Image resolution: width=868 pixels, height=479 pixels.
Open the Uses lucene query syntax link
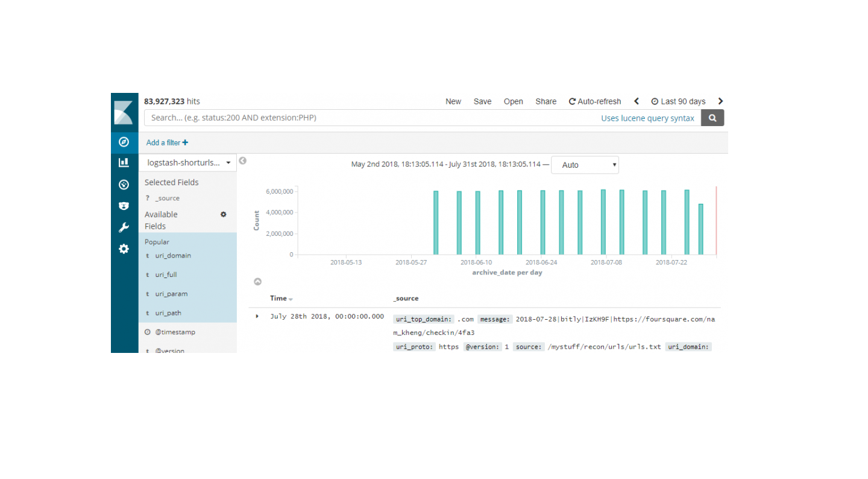coord(647,118)
